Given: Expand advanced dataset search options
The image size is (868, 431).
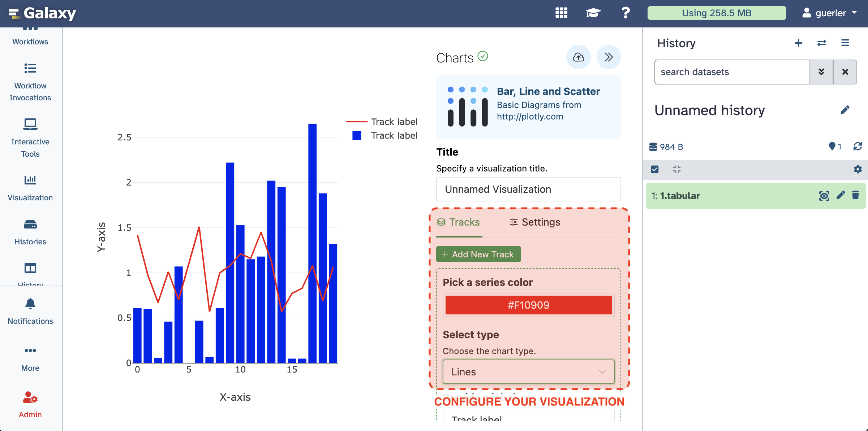Looking at the screenshot, I should pyautogui.click(x=821, y=72).
